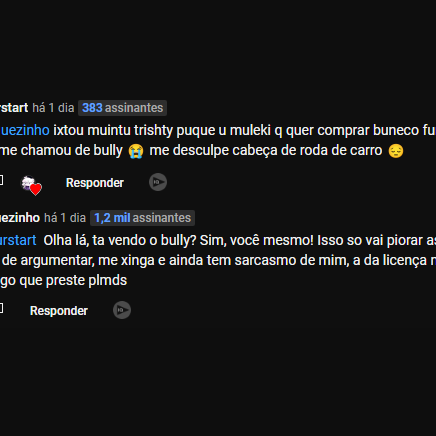Click the '1,2 mil assinantes' badge
The image size is (436, 436).
pos(142,218)
